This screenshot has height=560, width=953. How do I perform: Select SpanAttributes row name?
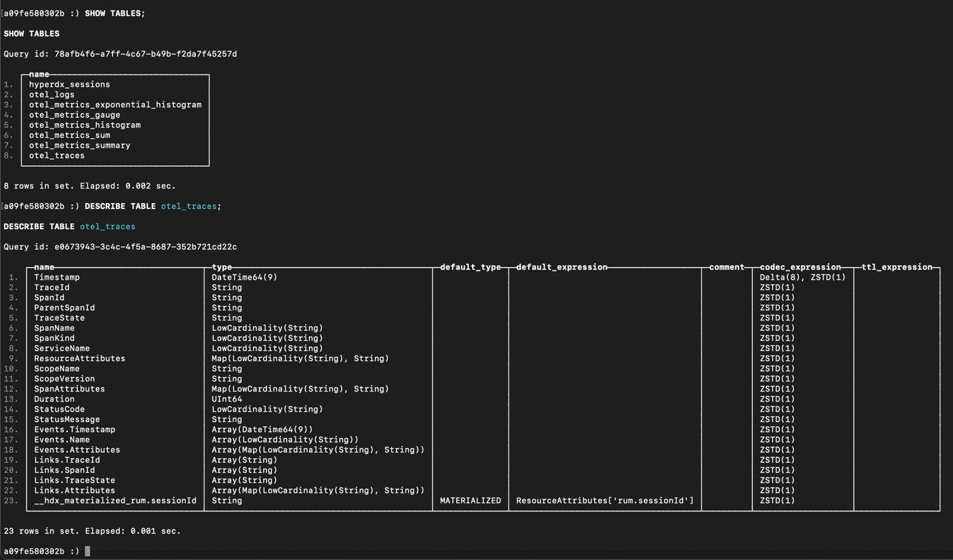pyautogui.click(x=69, y=389)
